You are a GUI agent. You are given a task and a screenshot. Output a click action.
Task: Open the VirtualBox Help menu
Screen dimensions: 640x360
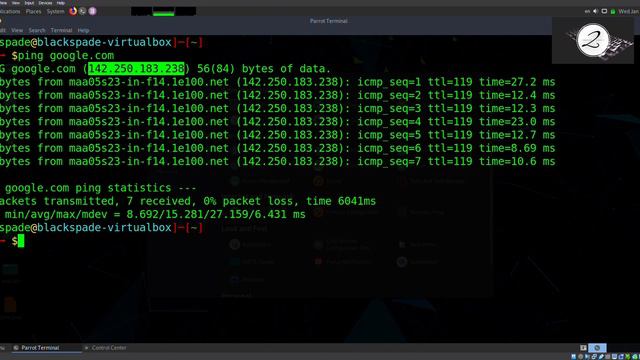[61, 3]
